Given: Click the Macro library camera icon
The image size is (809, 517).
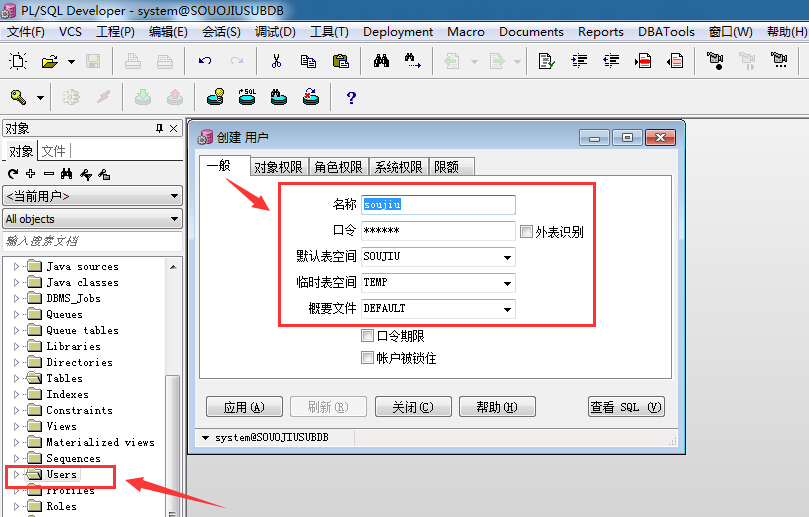Looking at the screenshot, I should pos(779,60).
